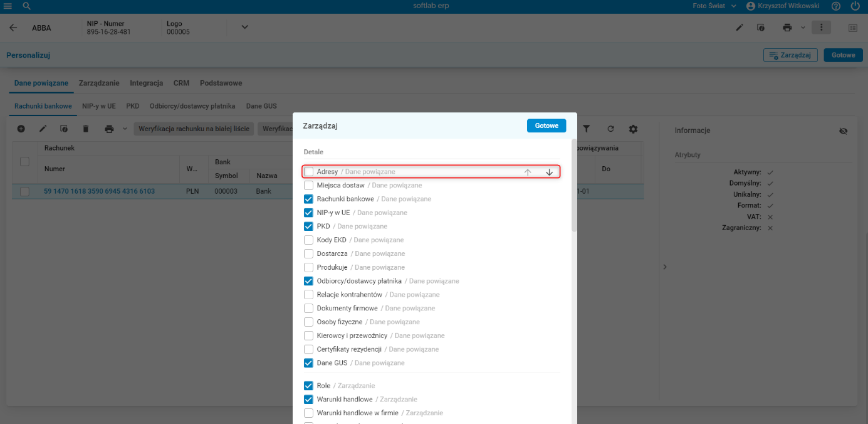Click the power logout icon
This screenshot has width=868, height=424.
coord(855,6)
